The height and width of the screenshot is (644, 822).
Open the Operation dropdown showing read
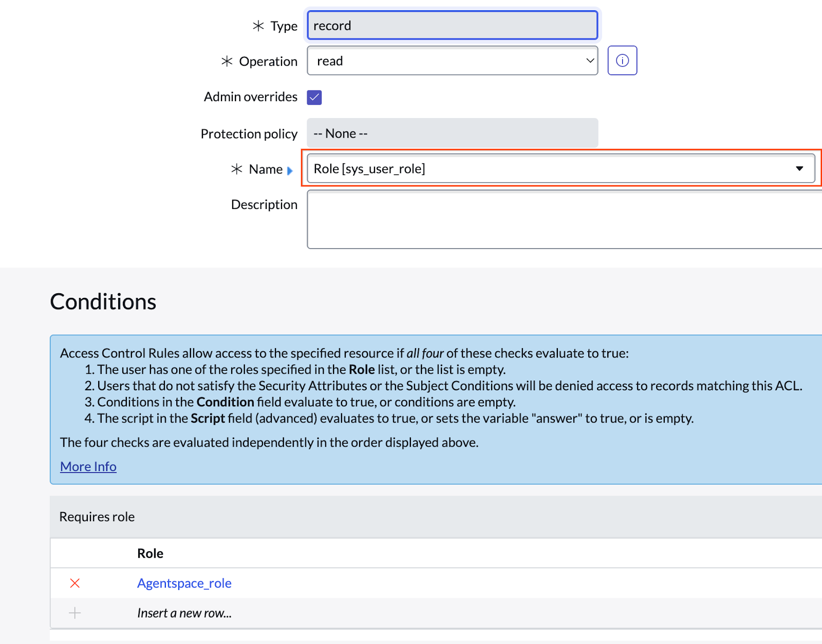(452, 61)
